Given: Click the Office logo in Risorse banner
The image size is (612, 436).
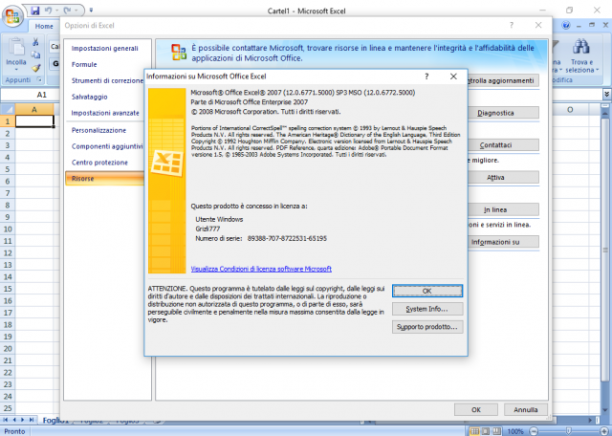Looking at the screenshot, I should pos(179,52).
